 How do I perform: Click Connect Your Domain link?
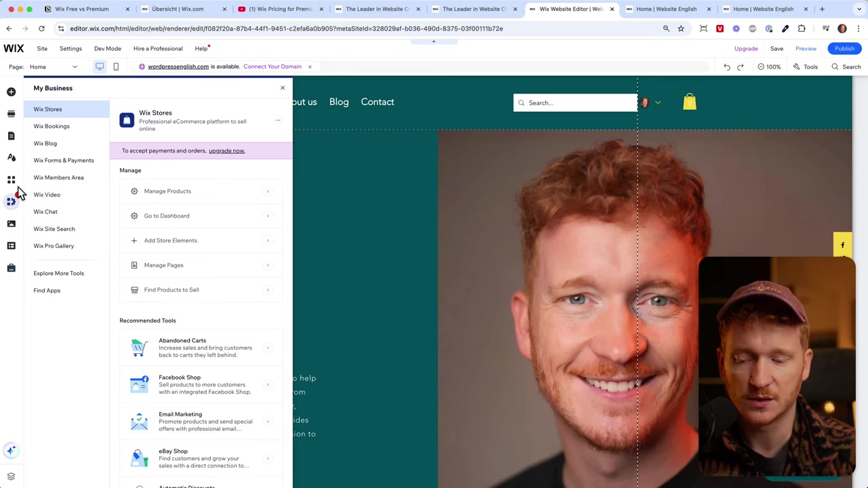click(273, 66)
